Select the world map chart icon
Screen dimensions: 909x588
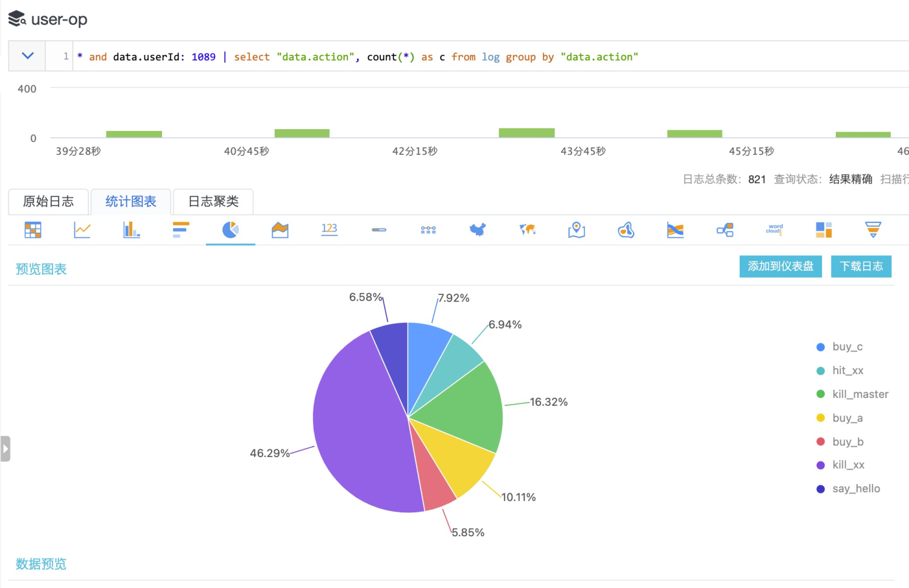tap(528, 230)
